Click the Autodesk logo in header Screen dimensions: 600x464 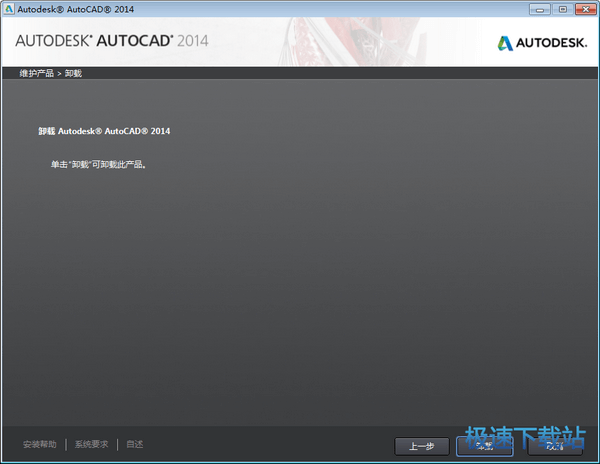pos(542,43)
